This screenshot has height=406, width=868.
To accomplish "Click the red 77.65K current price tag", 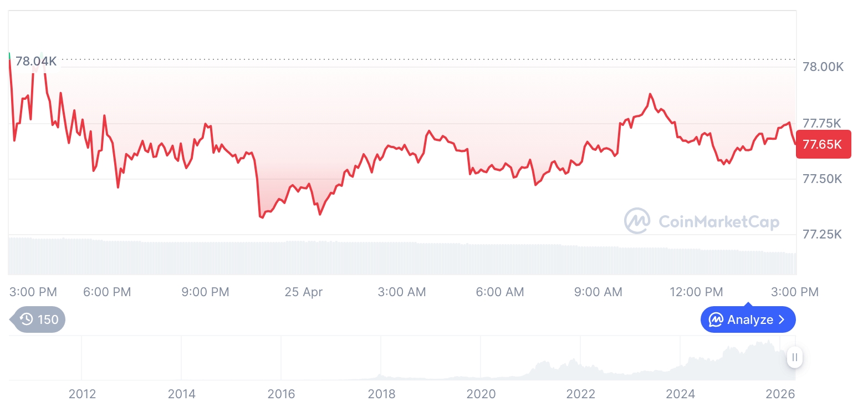I will (x=823, y=145).
